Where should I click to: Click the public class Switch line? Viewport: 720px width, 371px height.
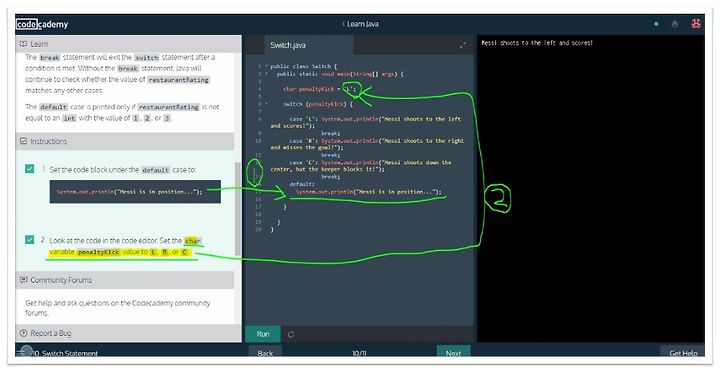pyautogui.click(x=304, y=66)
